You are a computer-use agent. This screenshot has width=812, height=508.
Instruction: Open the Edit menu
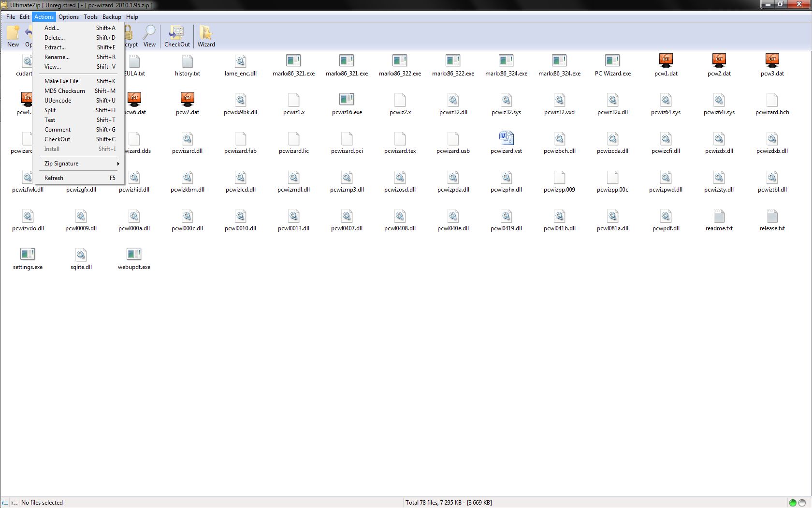(25, 17)
